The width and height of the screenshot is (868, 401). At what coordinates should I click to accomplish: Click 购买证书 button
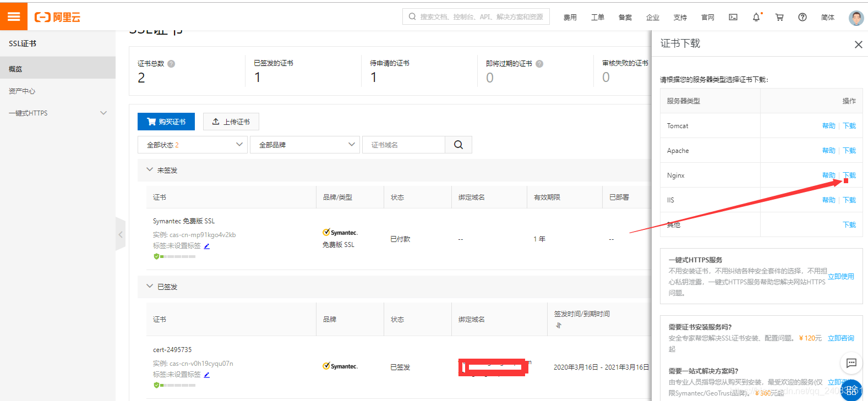point(166,122)
